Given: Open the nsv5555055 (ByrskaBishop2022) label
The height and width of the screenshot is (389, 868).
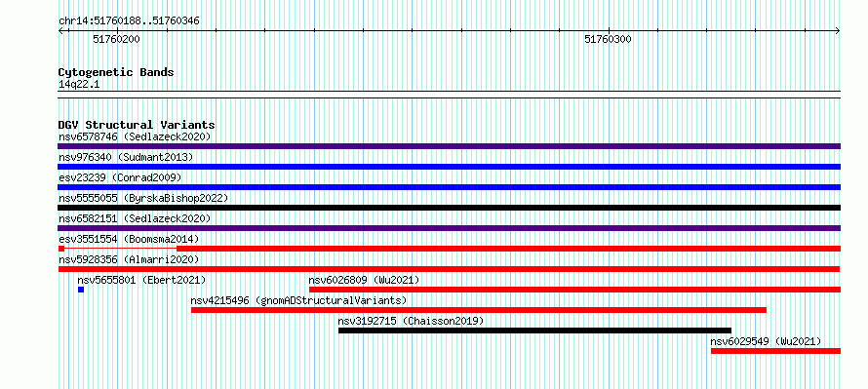Looking at the screenshot, I should click(143, 198).
